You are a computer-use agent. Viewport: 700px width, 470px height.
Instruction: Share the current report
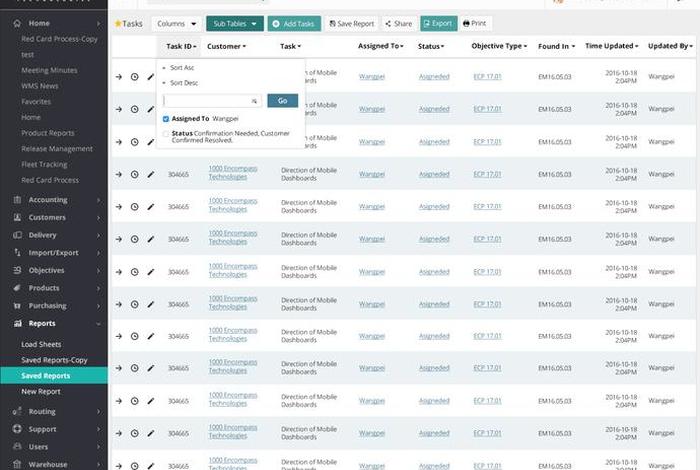click(x=398, y=23)
